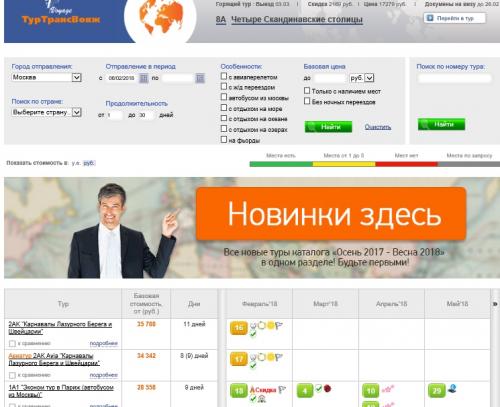Click the green checkmark icon under February 16
The height and width of the screenshot is (407, 500).
[x=253, y=334]
